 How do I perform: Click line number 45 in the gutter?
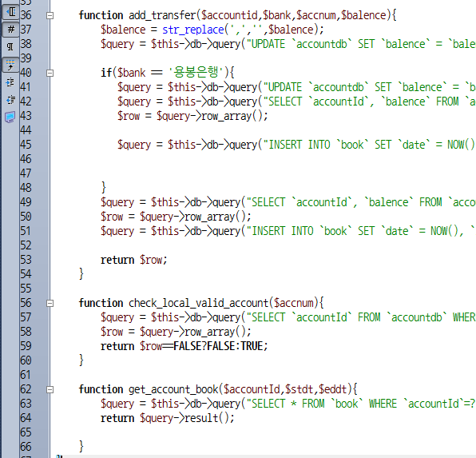coord(26,145)
